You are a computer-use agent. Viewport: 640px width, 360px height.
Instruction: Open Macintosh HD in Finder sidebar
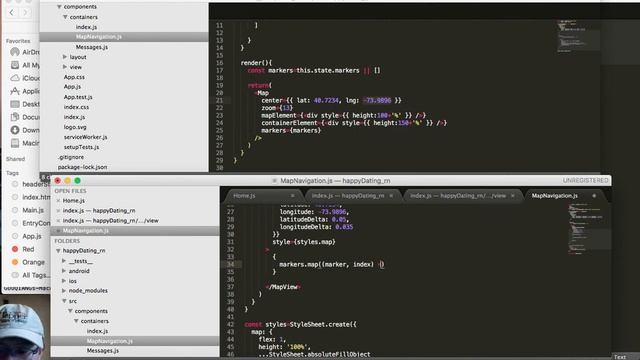pyautogui.click(x=25, y=143)
